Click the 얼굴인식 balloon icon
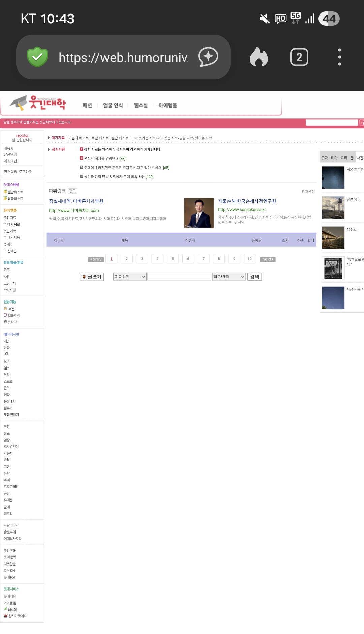 click(x=5, y=315)
